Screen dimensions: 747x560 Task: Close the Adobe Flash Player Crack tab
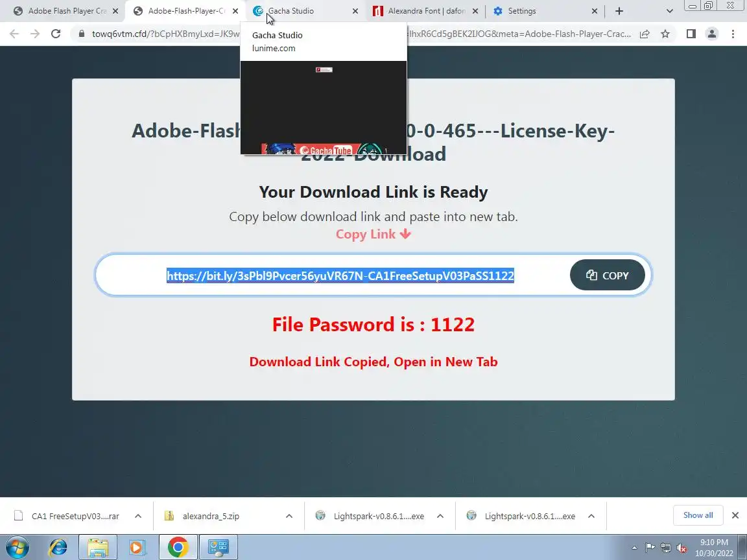(115, 11)
